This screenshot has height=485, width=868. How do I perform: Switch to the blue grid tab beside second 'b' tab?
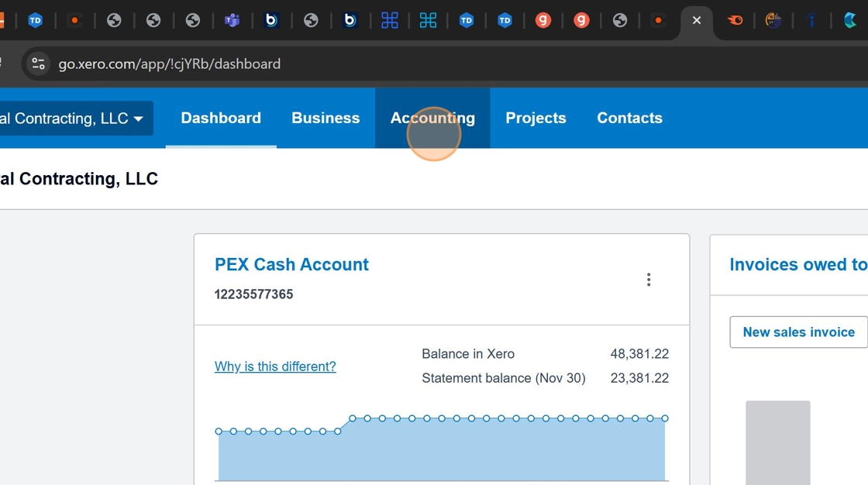pyautogui.click(x=390, y=20)
